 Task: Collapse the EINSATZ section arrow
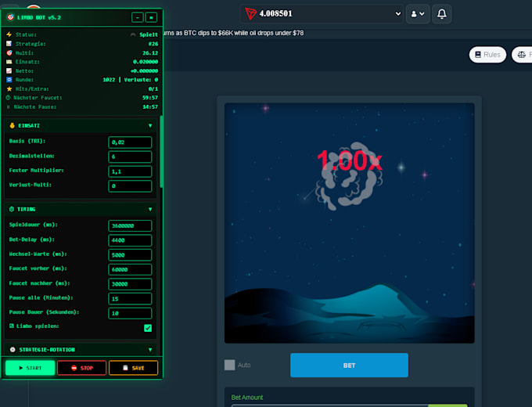click(x=150, y=125)
